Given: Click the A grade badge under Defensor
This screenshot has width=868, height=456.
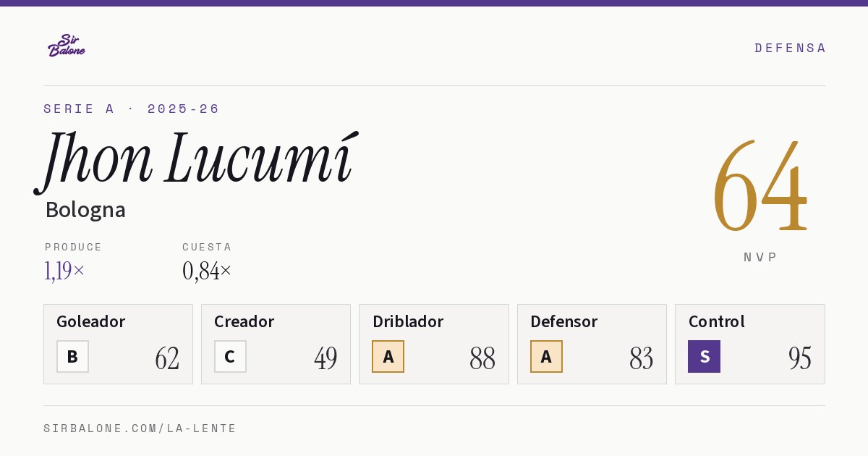Looking at the screenshot, I should click(x=546, y=356).
